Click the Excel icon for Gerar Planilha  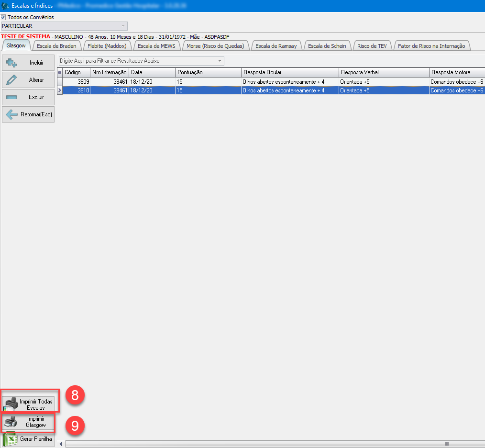[11, 439]
